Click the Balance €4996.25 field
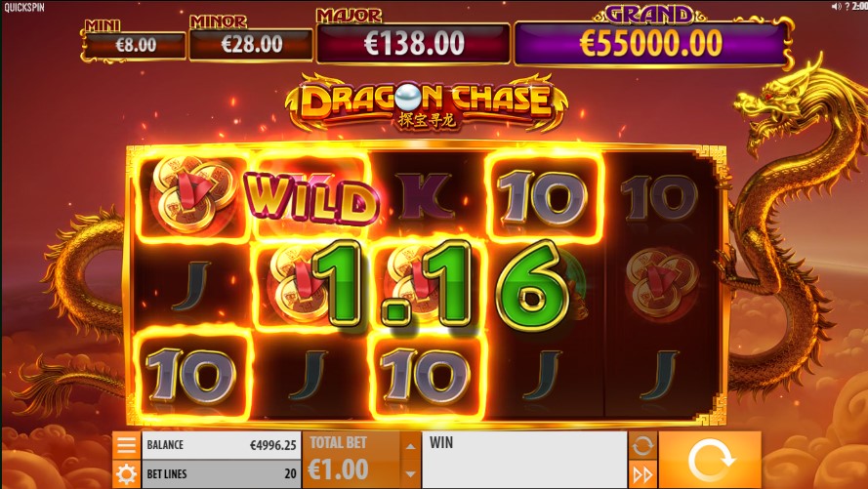The image size is (868, 489). click(x=222, y=445)
